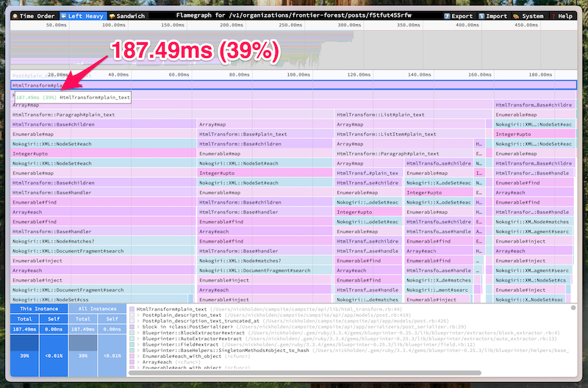Click the Export profile button
This screenshot has height=388, width=588.
458,15
